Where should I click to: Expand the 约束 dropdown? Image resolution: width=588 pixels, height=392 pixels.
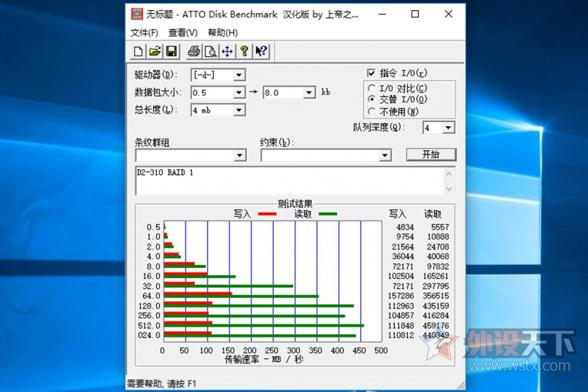click(385, 155)
